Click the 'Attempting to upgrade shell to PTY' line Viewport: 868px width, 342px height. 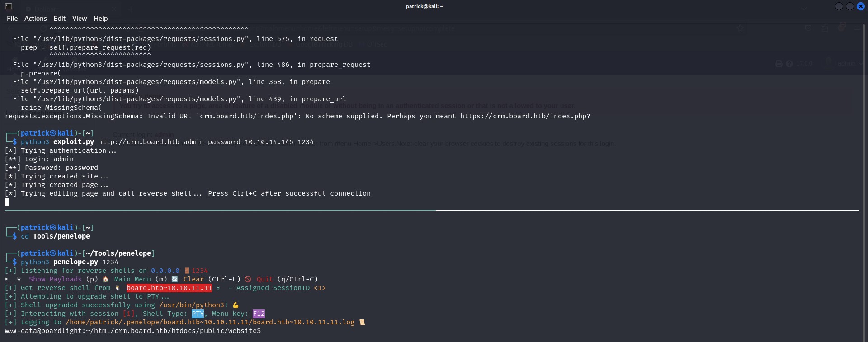pos(87,296)
